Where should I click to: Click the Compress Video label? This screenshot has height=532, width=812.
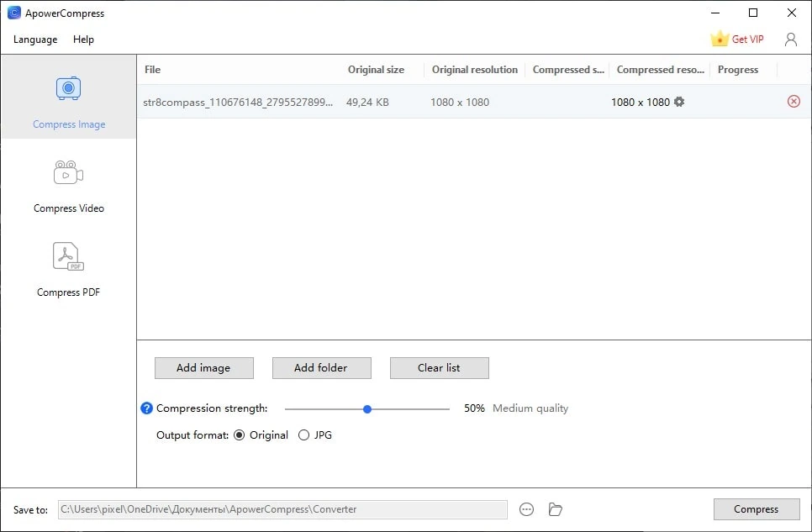69,208
